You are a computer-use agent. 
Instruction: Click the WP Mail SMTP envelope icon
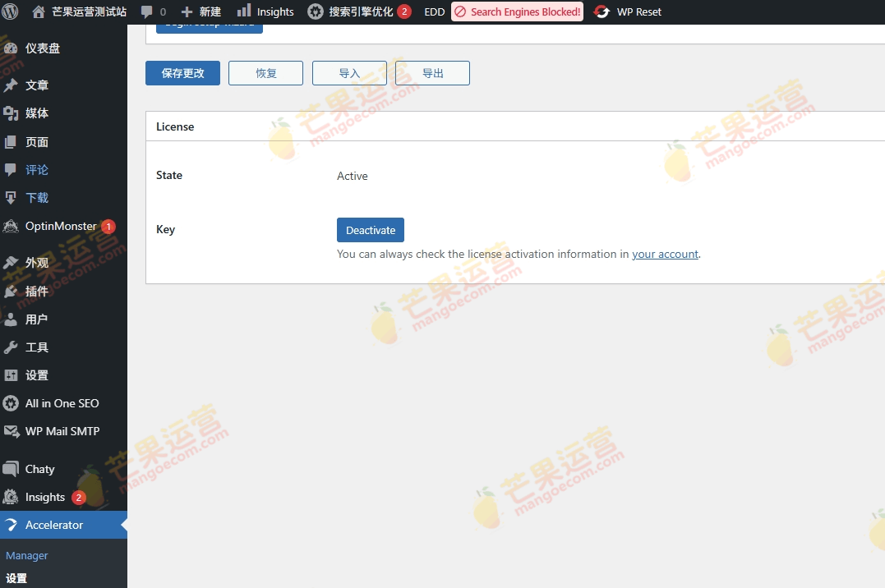11,431
